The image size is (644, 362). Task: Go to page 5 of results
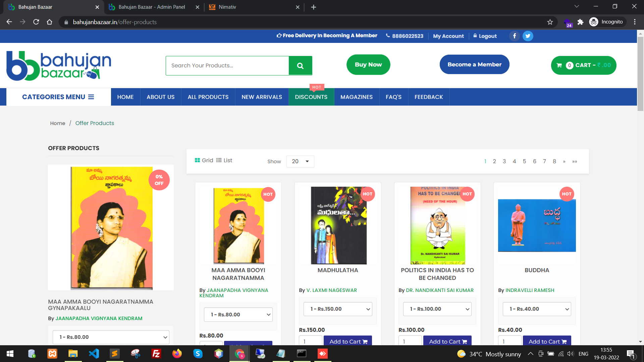pos(524,162)
